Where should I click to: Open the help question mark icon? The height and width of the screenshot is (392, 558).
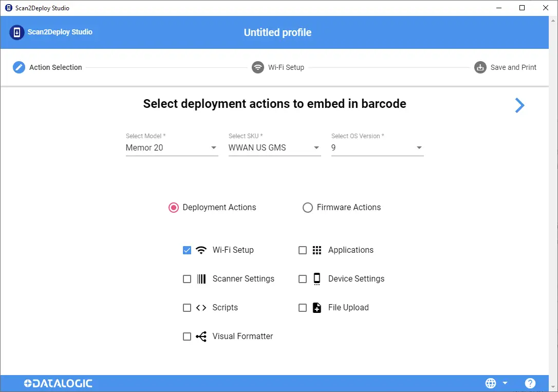point(530,383)
